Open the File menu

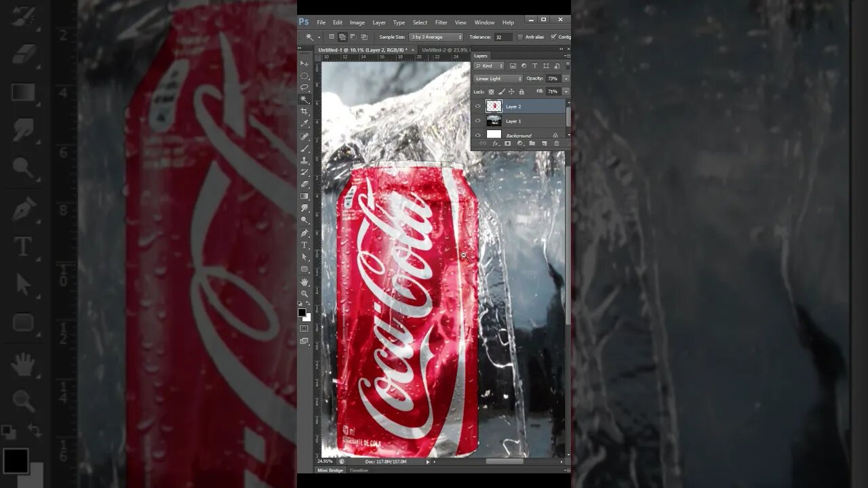coord(321,22)
